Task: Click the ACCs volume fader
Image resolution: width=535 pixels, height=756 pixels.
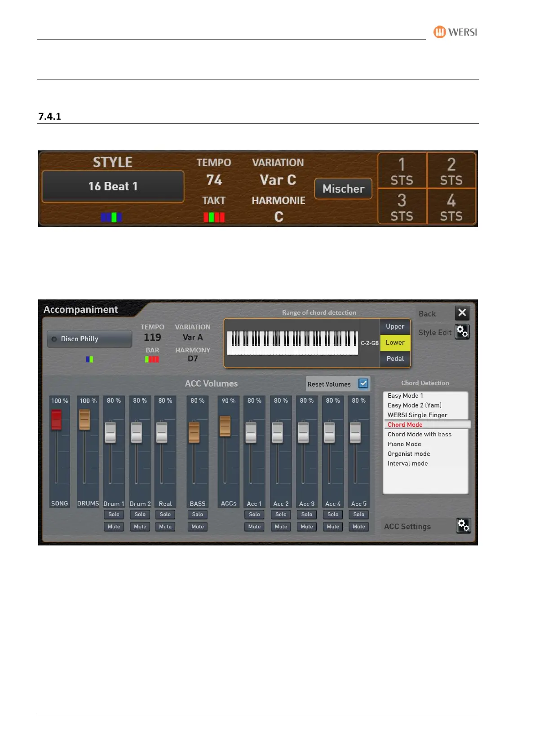Action: tap(225, 426)
